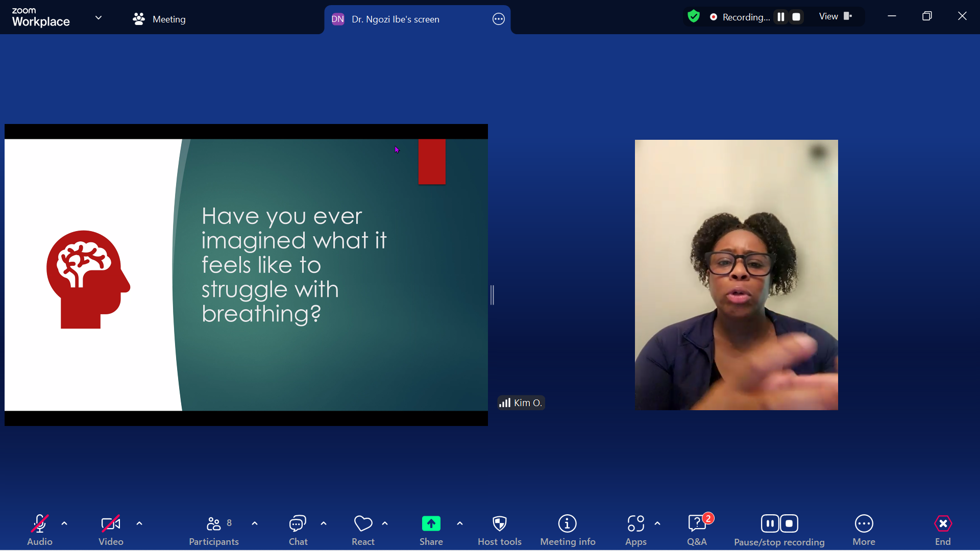Image resolution: width=980 pixels, height=551 pixels.
Task: Pause recording from the top recording indicator
Action: click(780, 16)
